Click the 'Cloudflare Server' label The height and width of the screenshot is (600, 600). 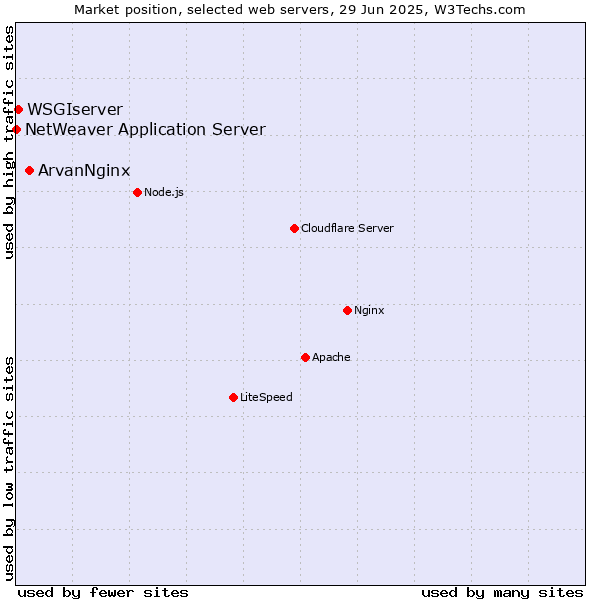[x=347, y=228]
